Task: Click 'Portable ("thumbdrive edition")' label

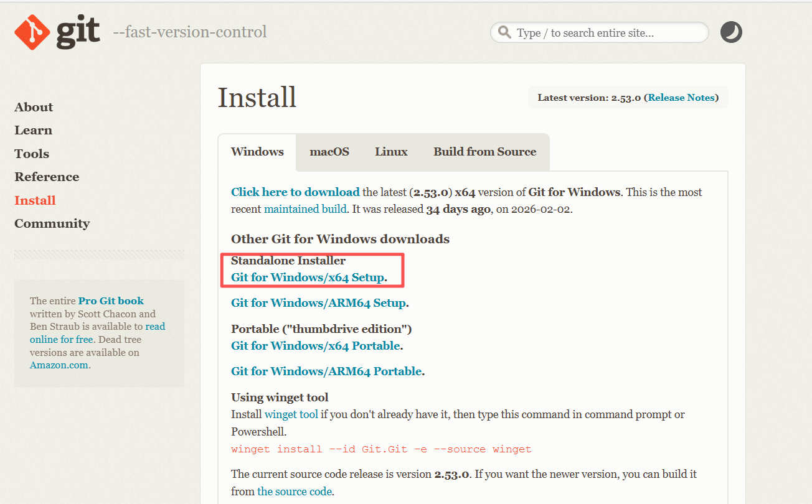Action: (321, 329)
